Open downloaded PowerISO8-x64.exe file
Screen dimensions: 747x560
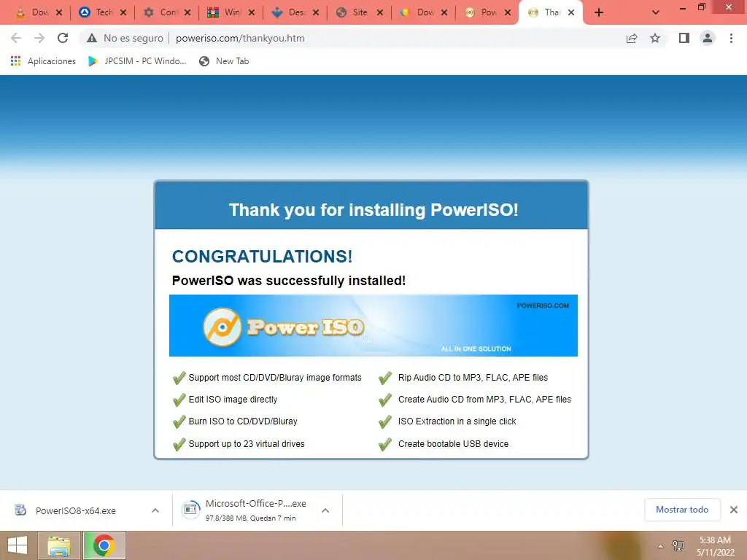click(75, 510)
